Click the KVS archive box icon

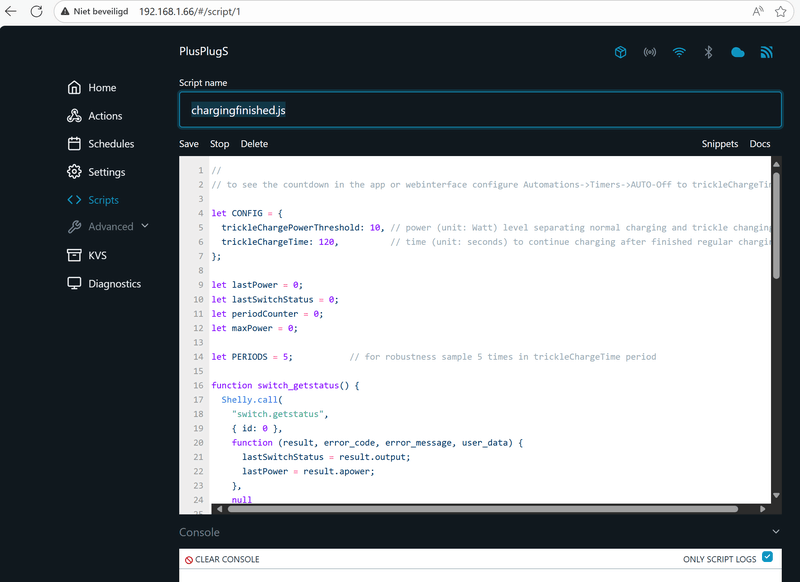[x=74, y=255]
